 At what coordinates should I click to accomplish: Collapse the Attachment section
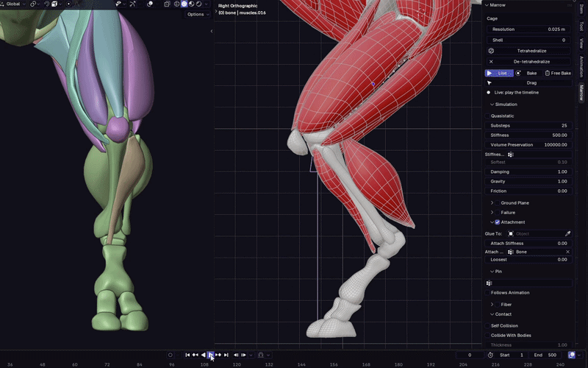(492, 222)
